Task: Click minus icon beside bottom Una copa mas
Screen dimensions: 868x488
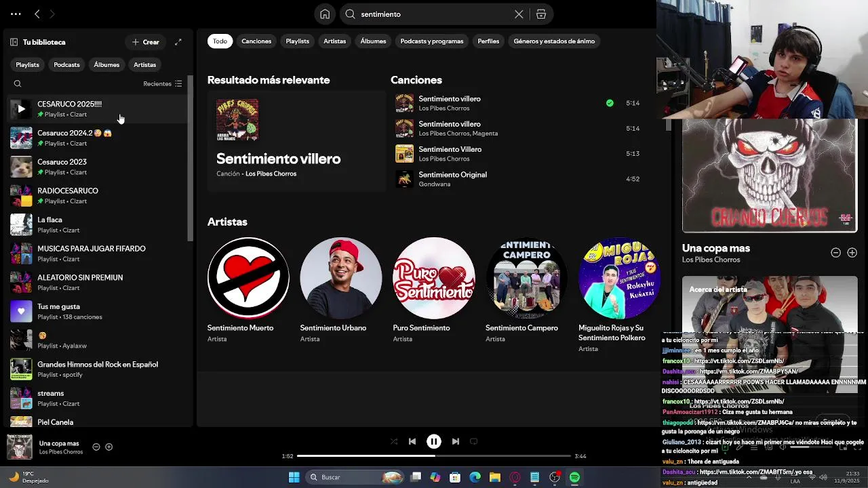Action: 96,447
